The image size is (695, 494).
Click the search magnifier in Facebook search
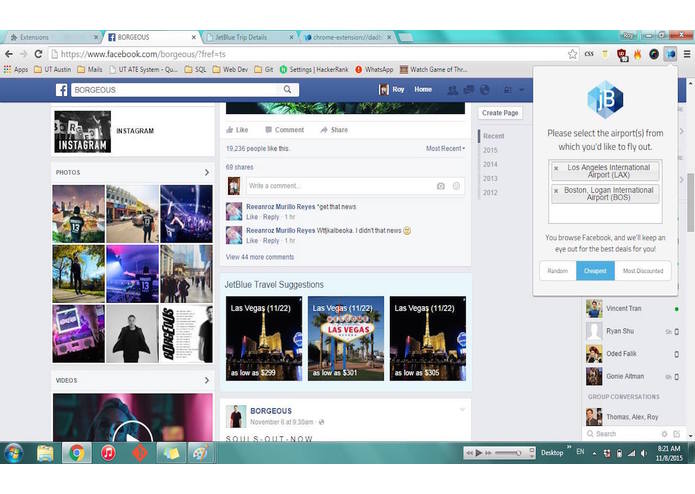pyautogui.click(x=287, y=89)
